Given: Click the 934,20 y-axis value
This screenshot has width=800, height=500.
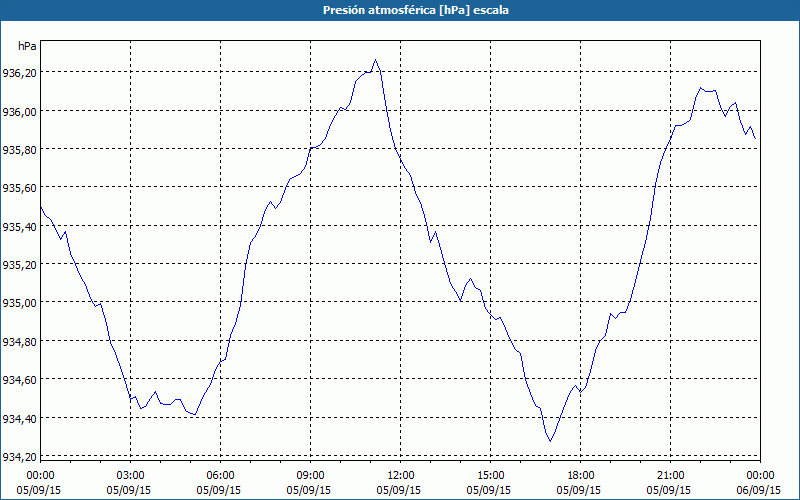Looking at the screenshot, I should click(x=18, y=457).
